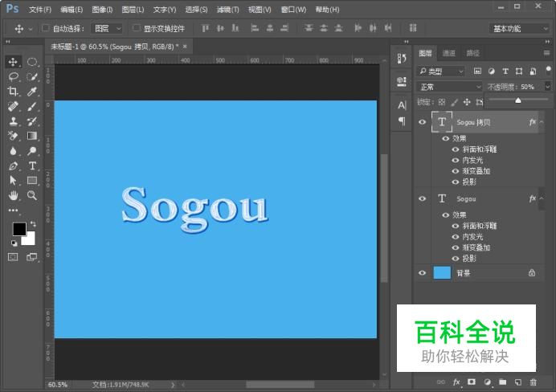Screen dimensions: 556x392
Task: Open the 基本功能 workspace dropdown
Action: pyautogui.click(x=519, y=29)
